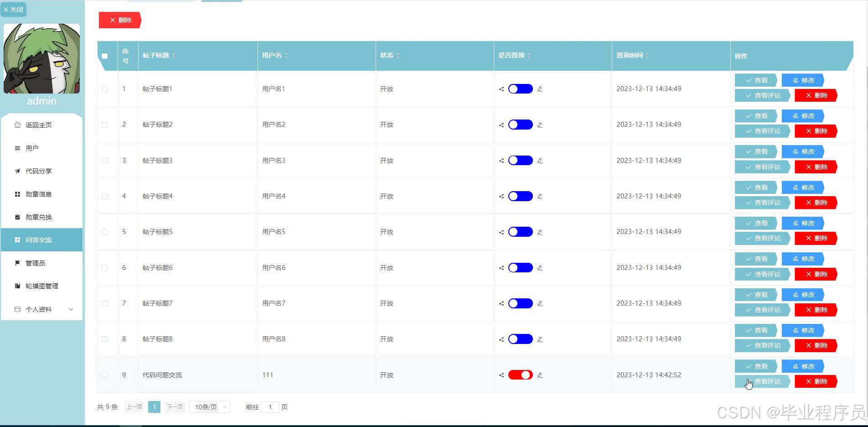Open the 管理员 admin management section

35,263
